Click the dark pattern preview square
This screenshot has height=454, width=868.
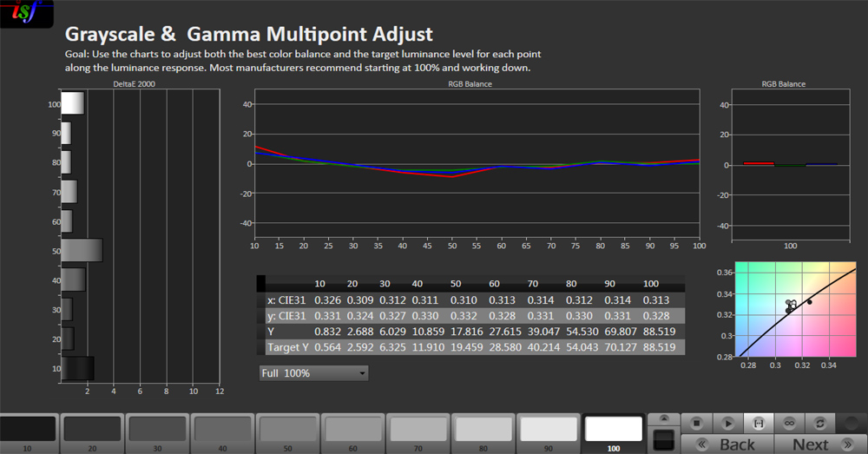pyautogui.click(x=662, y=438)
